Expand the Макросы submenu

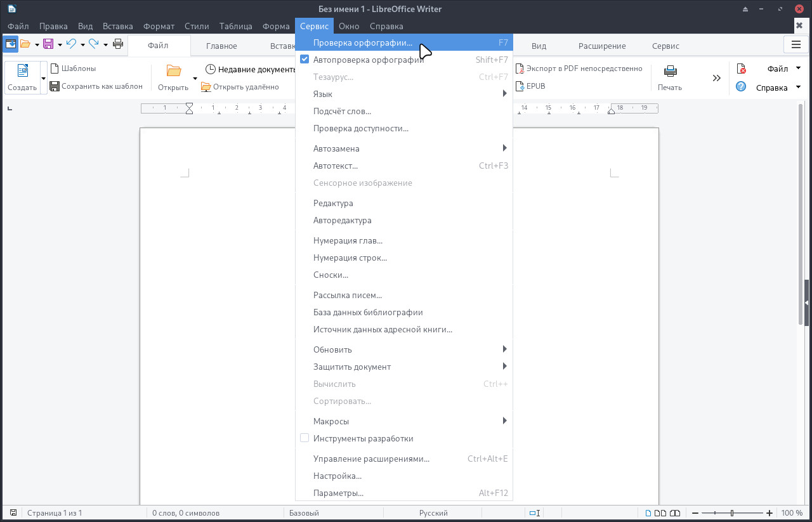tap(404, 421)
